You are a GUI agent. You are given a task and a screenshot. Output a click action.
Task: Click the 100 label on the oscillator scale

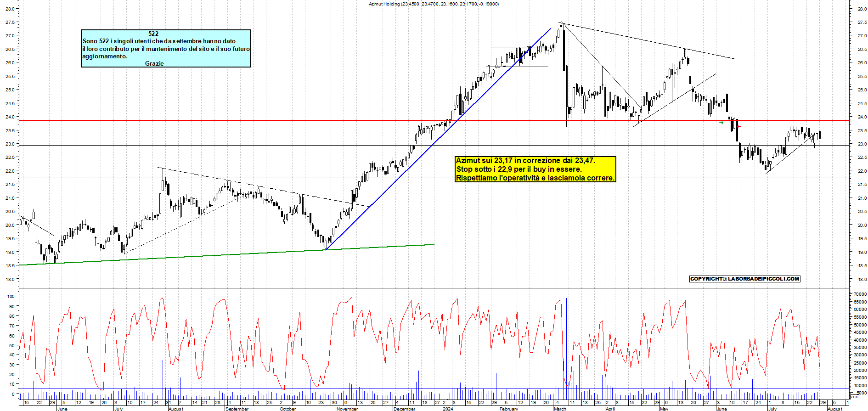tap(11, 296)
